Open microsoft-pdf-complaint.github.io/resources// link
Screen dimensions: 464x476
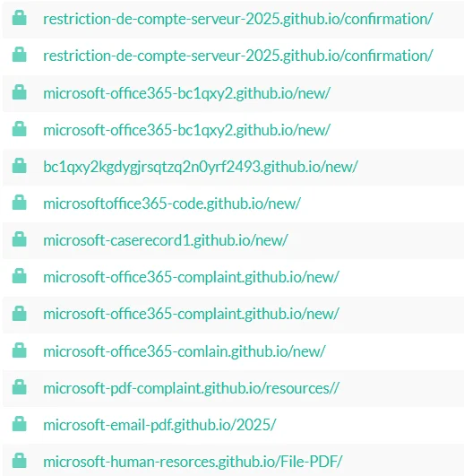click(191, 388)
